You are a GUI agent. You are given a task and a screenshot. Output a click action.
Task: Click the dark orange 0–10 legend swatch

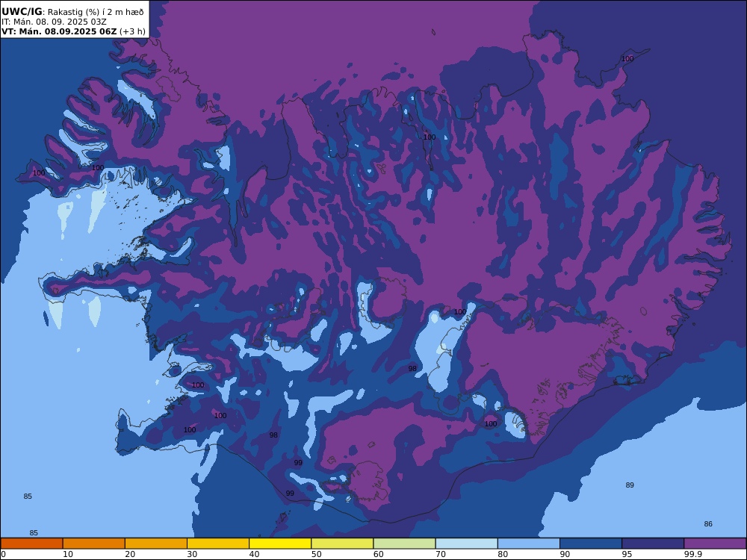pos(31,544)
